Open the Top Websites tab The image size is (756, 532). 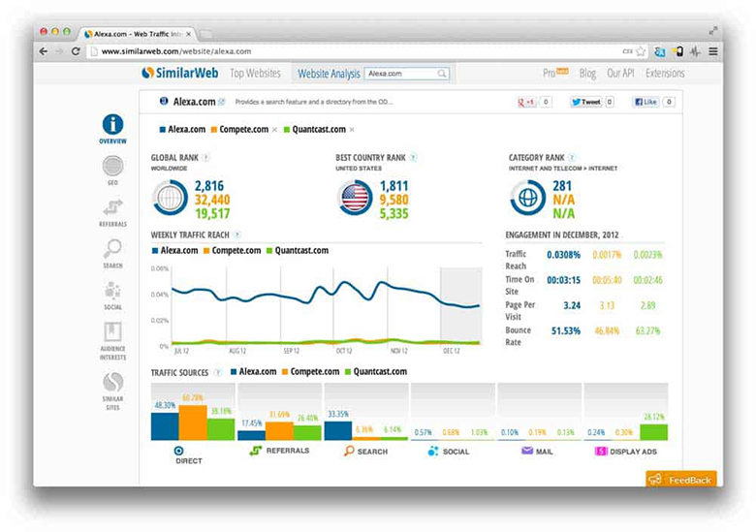[255, 74]
